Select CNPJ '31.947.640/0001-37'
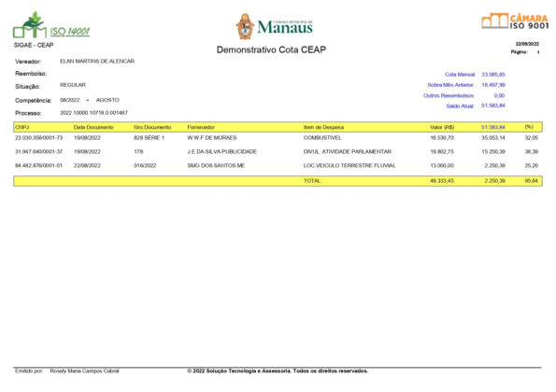This screenshot has width=556, height=392. pyautogui.click(x=38, y=151)
